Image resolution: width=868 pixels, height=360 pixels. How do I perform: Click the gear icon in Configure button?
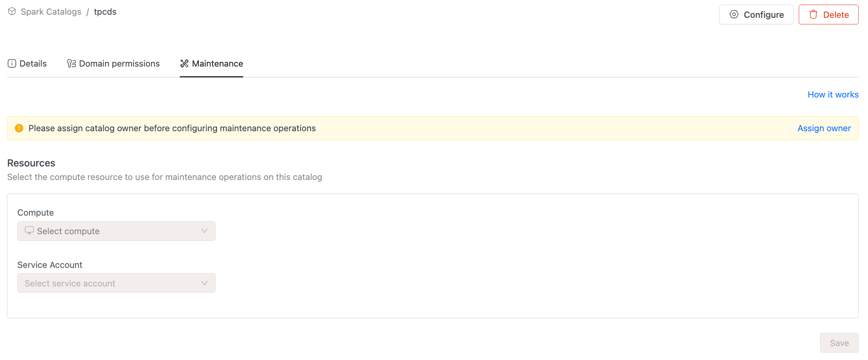734,15
